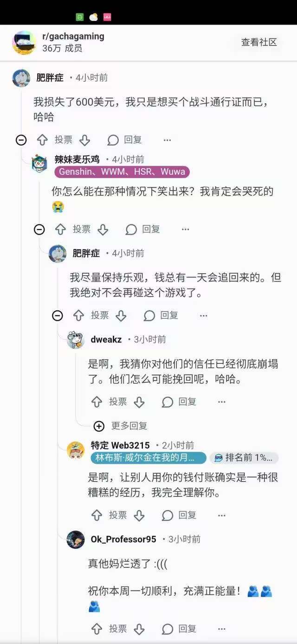Click the 查看社区 button
This screenshot has width=297, height=644.
[259, 42]
